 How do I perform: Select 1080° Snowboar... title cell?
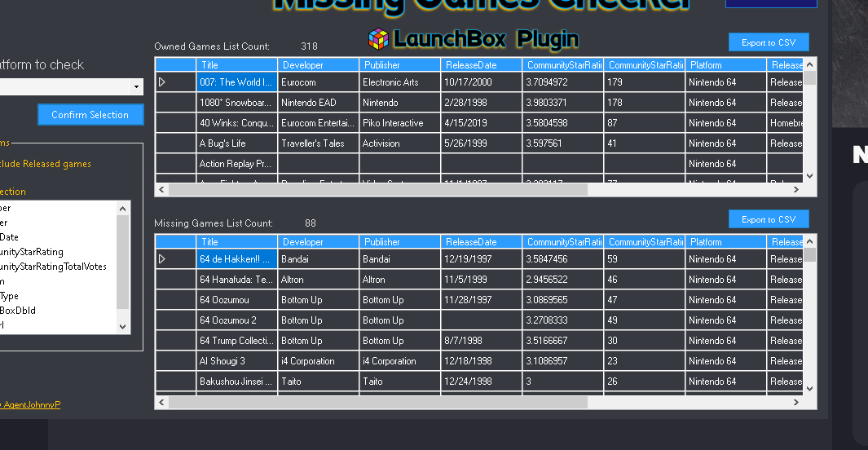point(236,103)
